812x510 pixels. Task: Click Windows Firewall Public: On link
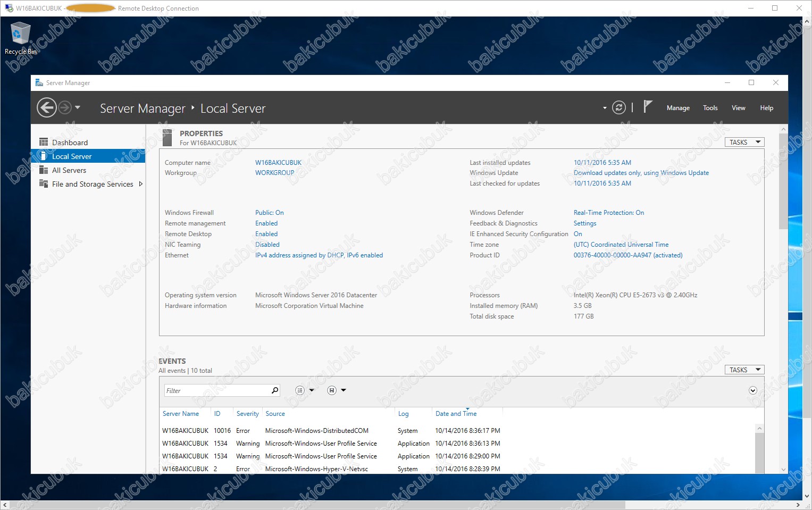(x=270, y=213)
